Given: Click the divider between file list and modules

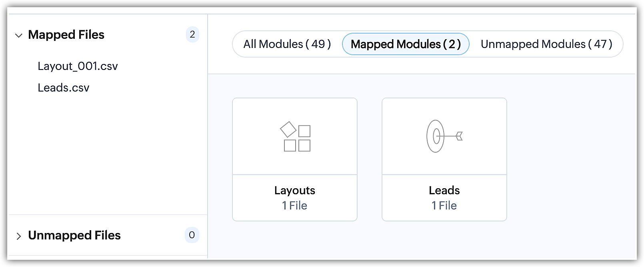Looking at the screenshot, I should coord(208,136).
